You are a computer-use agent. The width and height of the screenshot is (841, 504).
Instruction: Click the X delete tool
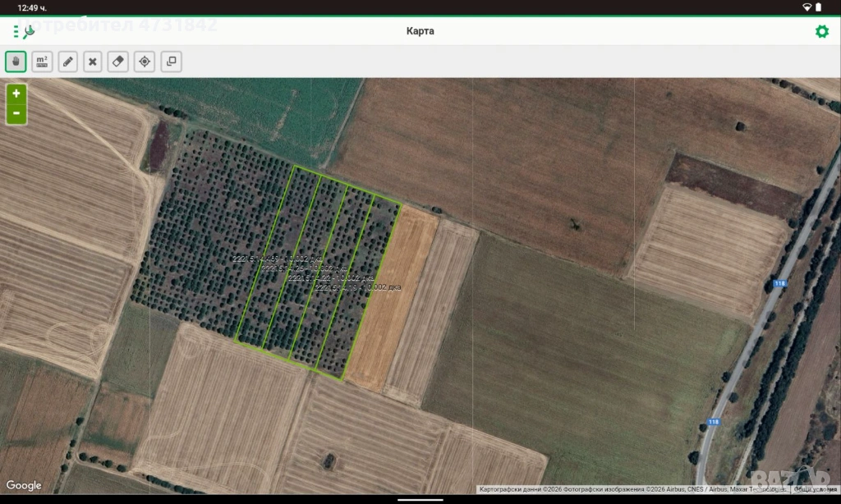93,62
